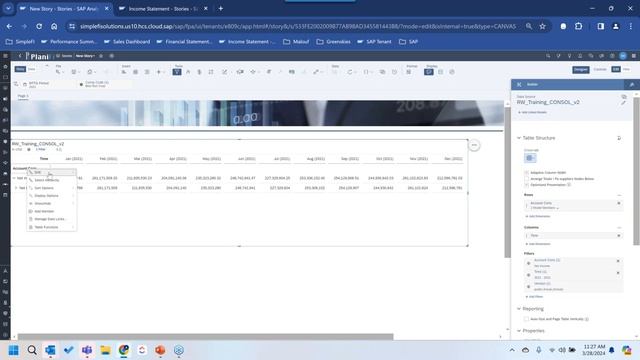Open a new browser tab
This screenshot has width=640, height=360.
pyautogui.click(x=220, y=9)
